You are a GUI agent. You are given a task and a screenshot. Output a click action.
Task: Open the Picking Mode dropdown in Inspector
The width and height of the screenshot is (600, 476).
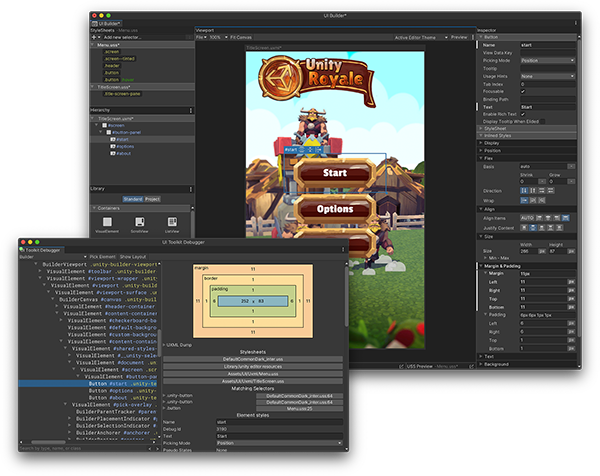click(548, 60)
